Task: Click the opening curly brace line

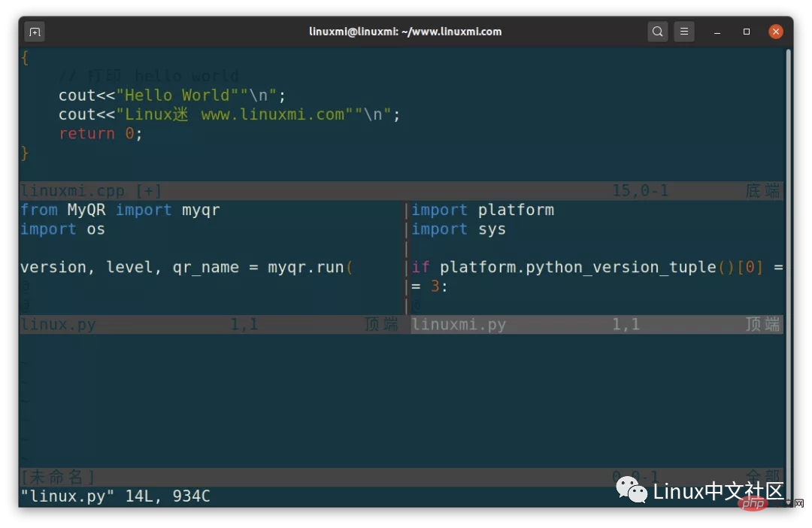Action: point(24,57)
